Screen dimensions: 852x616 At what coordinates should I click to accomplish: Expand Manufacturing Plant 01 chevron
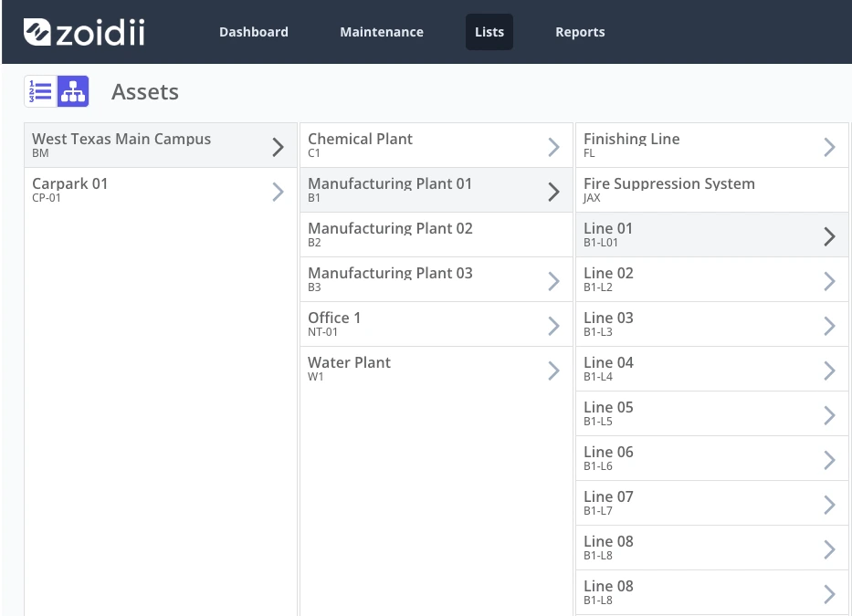553,192
